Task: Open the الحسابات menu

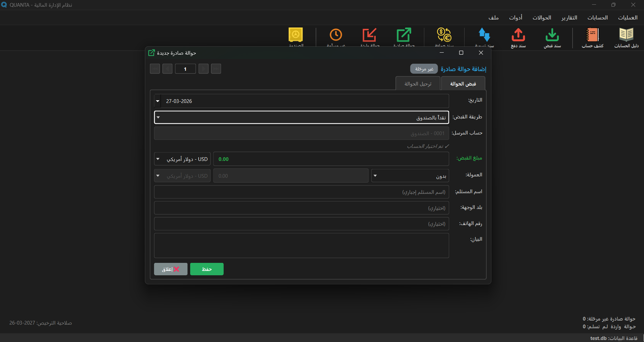Action: tap(597, 17)
